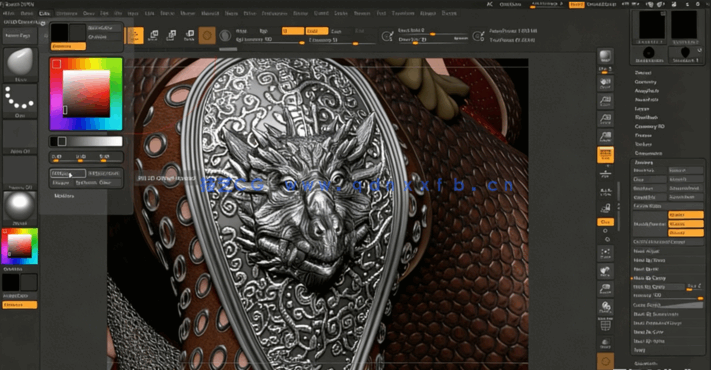Select the Rotate transform icon in top shelf

[x=189, y=35]
